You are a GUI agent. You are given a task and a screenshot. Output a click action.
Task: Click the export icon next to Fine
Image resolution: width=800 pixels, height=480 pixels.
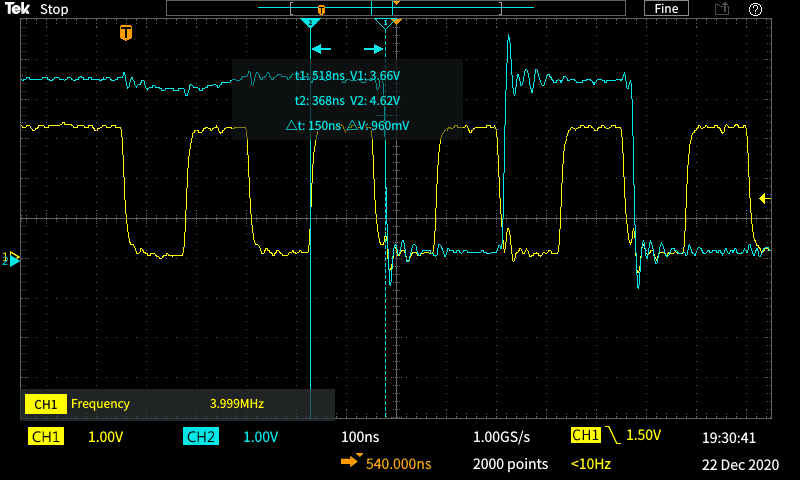(721, 9)
